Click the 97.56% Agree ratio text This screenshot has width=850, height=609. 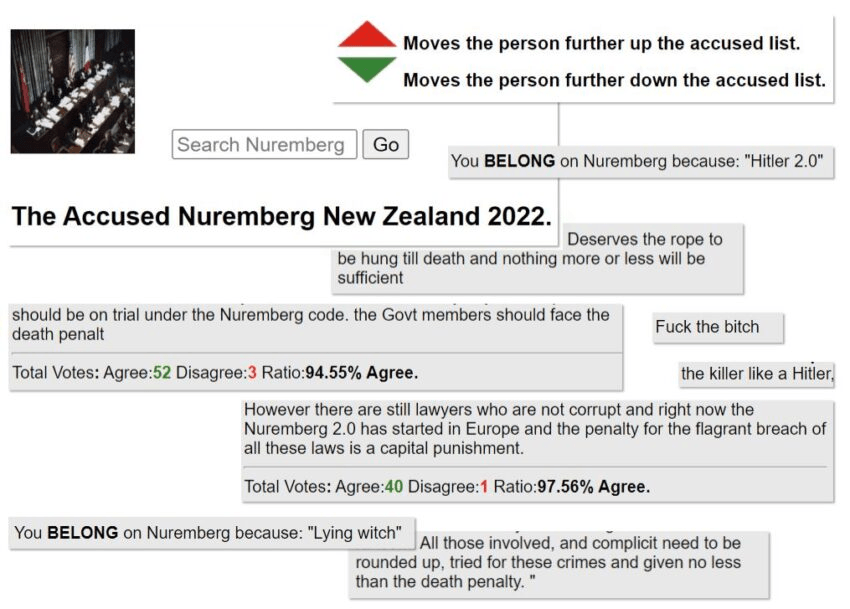pos(593,487)
